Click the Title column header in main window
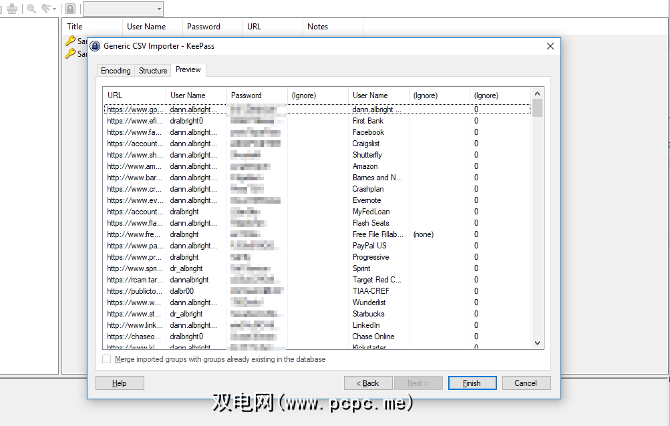The width and height of the screenshot is (670, 426). tap(93, 26)
